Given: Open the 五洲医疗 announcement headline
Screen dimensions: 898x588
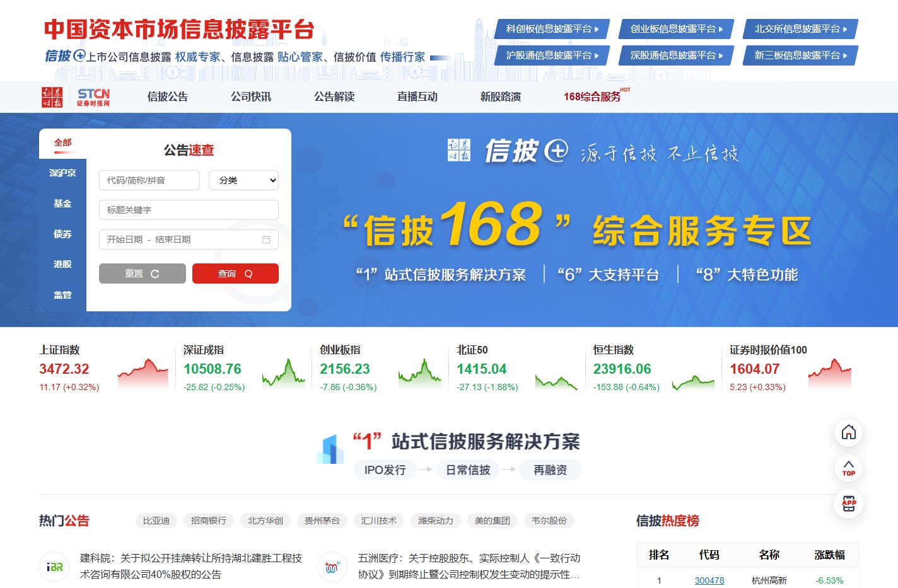Looking at the screenshot, I should coord(469,566).
